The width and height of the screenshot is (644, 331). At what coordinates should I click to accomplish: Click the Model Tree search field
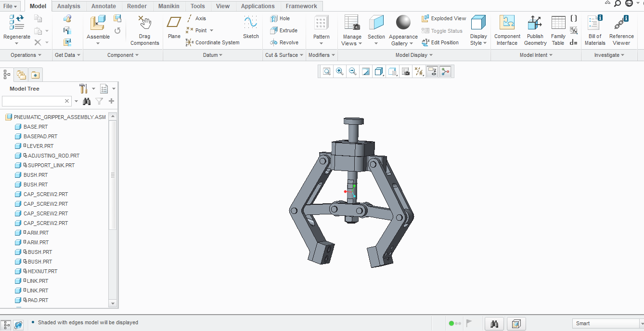[33, 101]
